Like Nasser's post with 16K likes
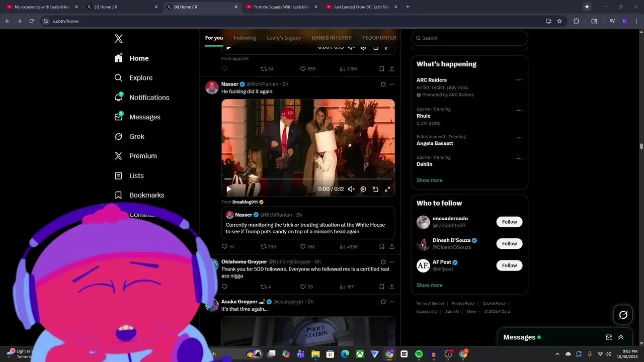This screenshot has height=362, width=644. click(307, 247)
